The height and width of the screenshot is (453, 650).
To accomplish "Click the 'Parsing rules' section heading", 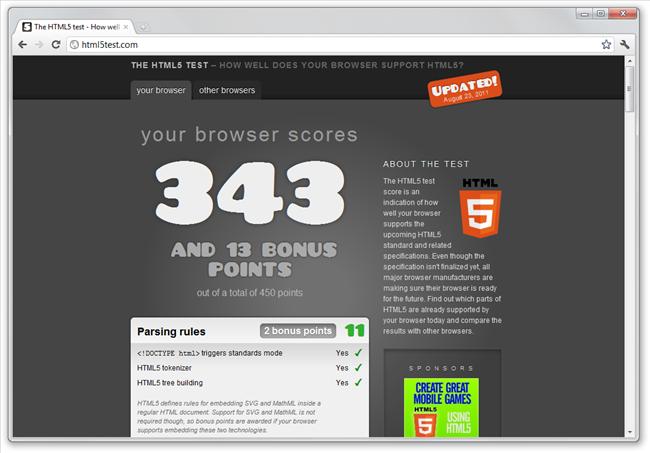I will (171, 332).
